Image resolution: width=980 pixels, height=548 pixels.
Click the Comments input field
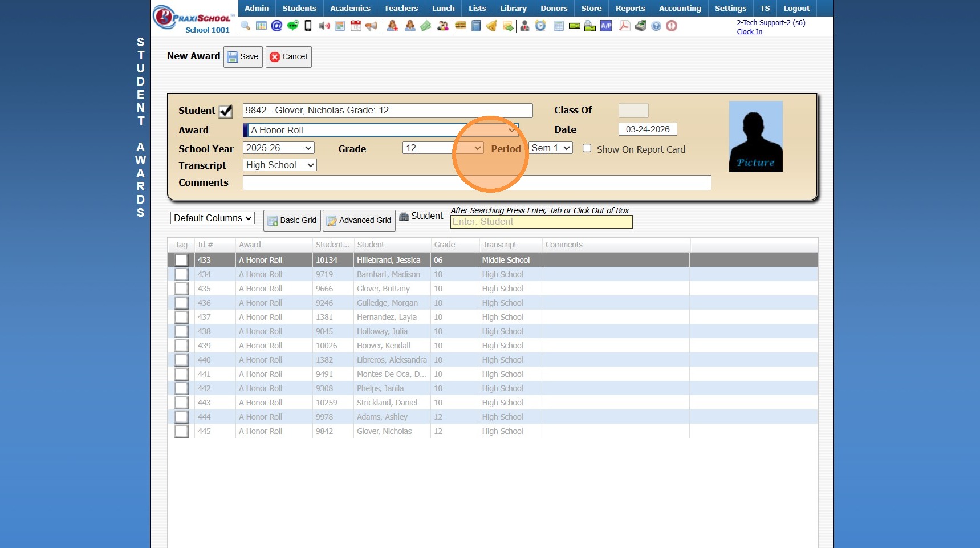pos(477,182)
